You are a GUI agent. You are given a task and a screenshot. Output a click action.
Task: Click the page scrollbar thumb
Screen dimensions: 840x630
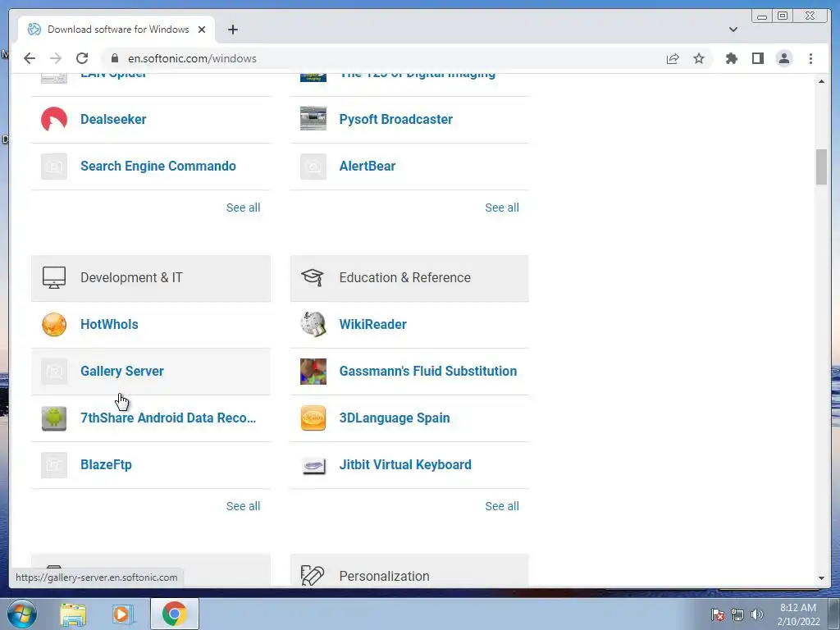[x=821, y=167]
